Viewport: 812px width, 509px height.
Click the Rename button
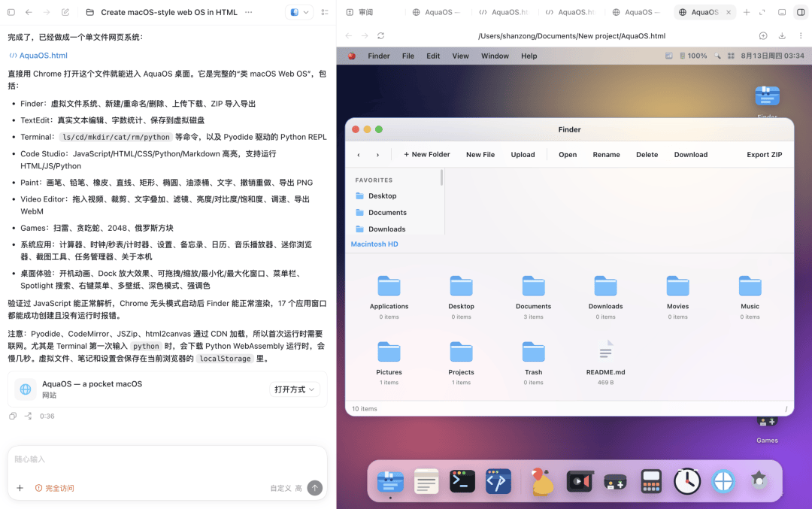pyautogui.click(x=607, y=155)
